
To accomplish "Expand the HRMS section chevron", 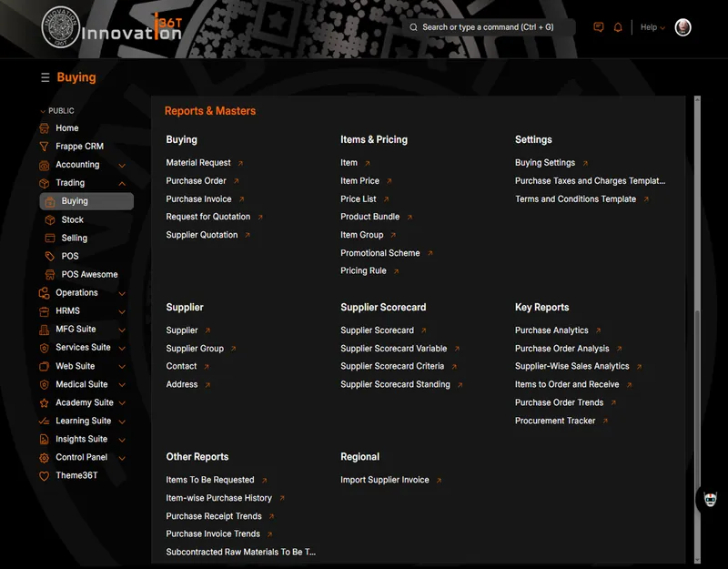I will 122,311.
